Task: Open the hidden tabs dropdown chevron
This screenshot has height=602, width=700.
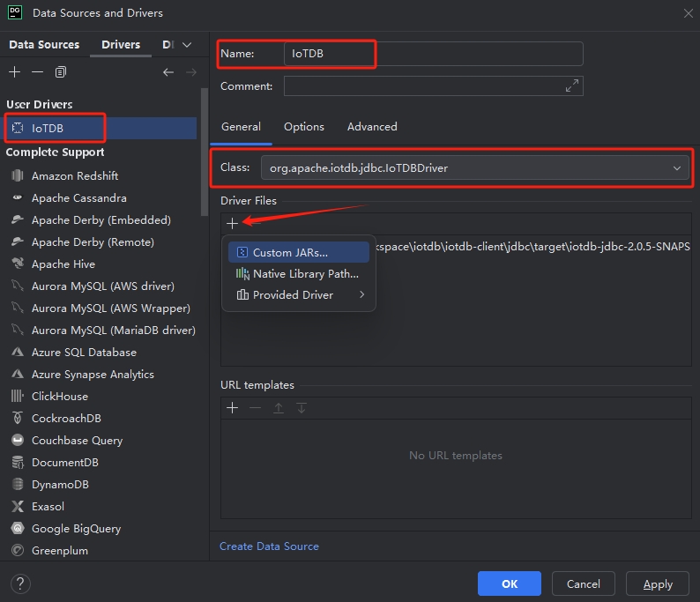Action: 187,45
